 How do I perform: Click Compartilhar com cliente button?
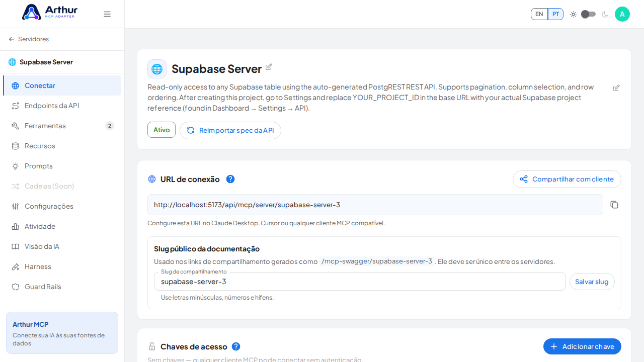pos(567,179)
